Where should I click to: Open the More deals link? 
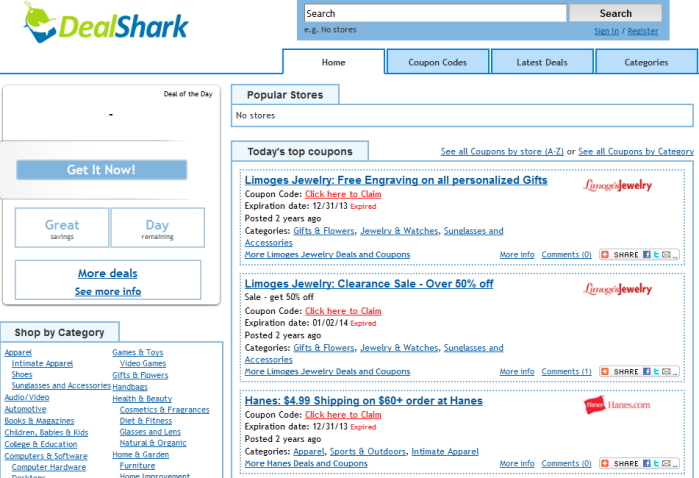108,273
